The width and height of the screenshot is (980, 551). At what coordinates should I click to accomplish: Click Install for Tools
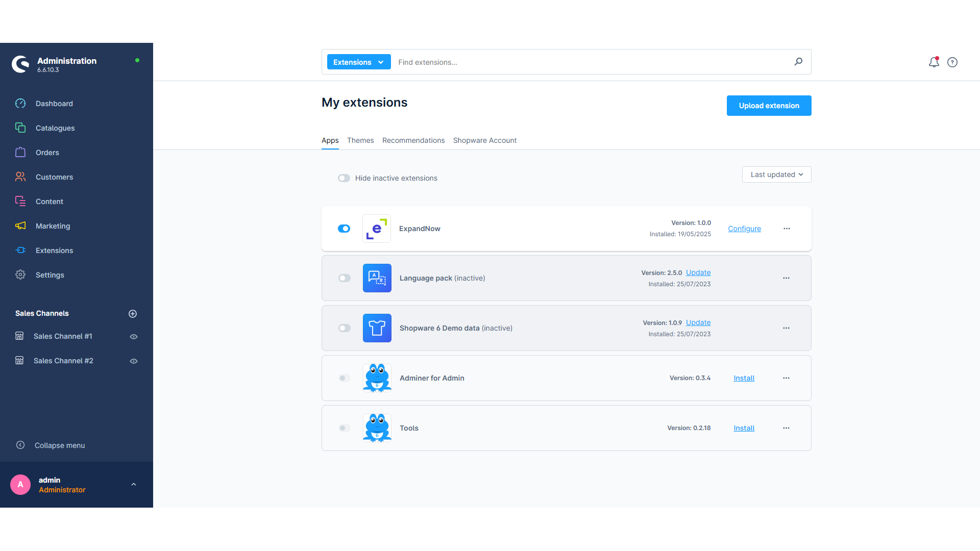click(744, 428)
